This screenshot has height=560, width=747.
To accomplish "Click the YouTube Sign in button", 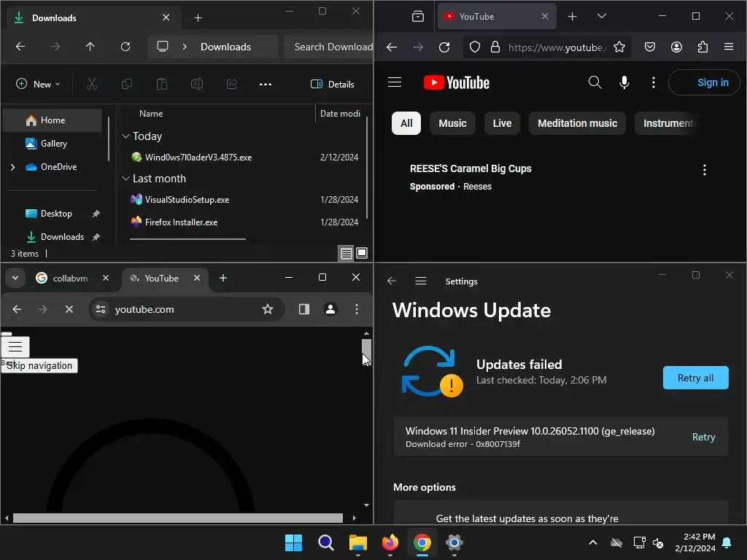I will pos(705,82).
